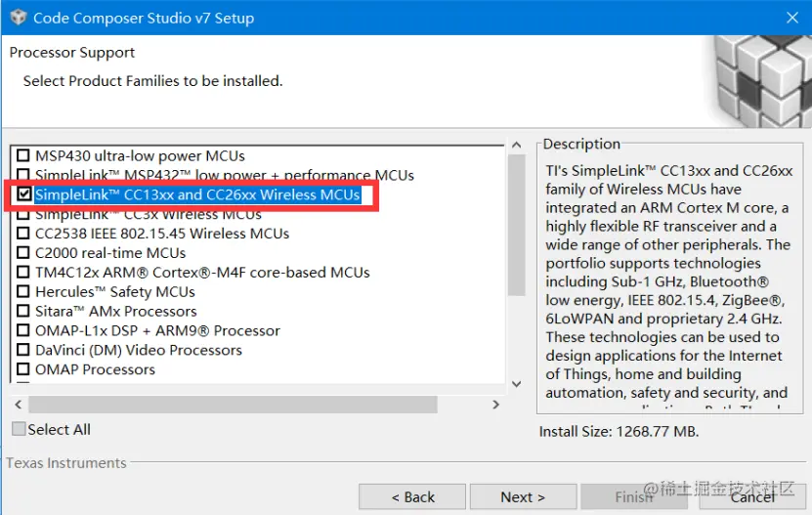Click the Code Composer Studio cube title icon

[x=19, y=17]
